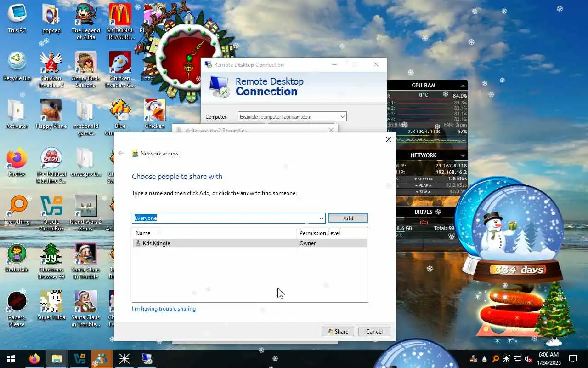Viewport: 588px width, 368px height.
Task: Launch Chicken Invaders 2 shortcut
Action: point(51,69)
